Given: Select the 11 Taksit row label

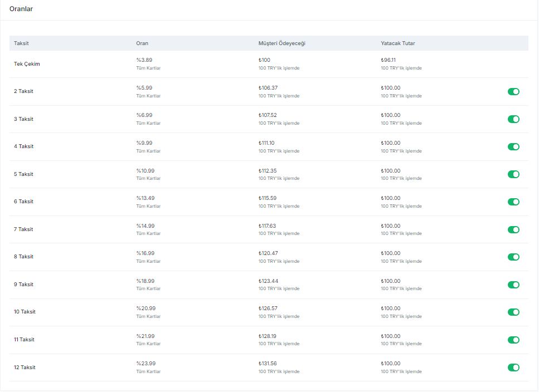Looking at the screenshot, I should (24, 340).
